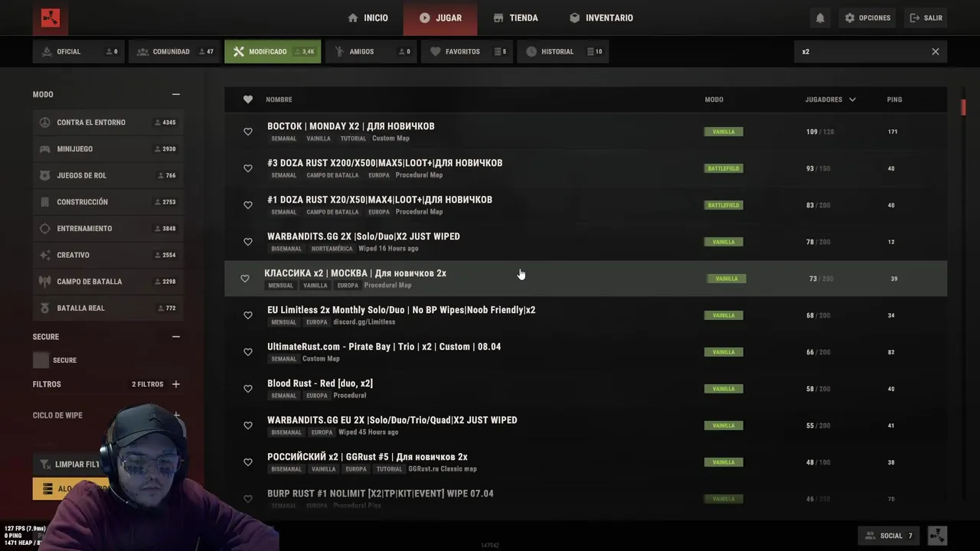Sort by NOMBRE column header
This screenshot has height=551, width=980.
point(279,99)
